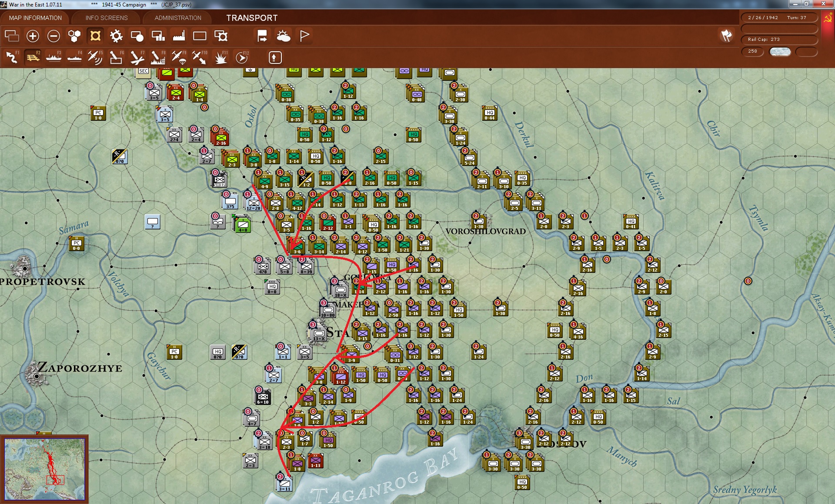Switch to the INFO SCREENS tab
Viewport: 835px width, 504px height.
[x=107, y=18]
